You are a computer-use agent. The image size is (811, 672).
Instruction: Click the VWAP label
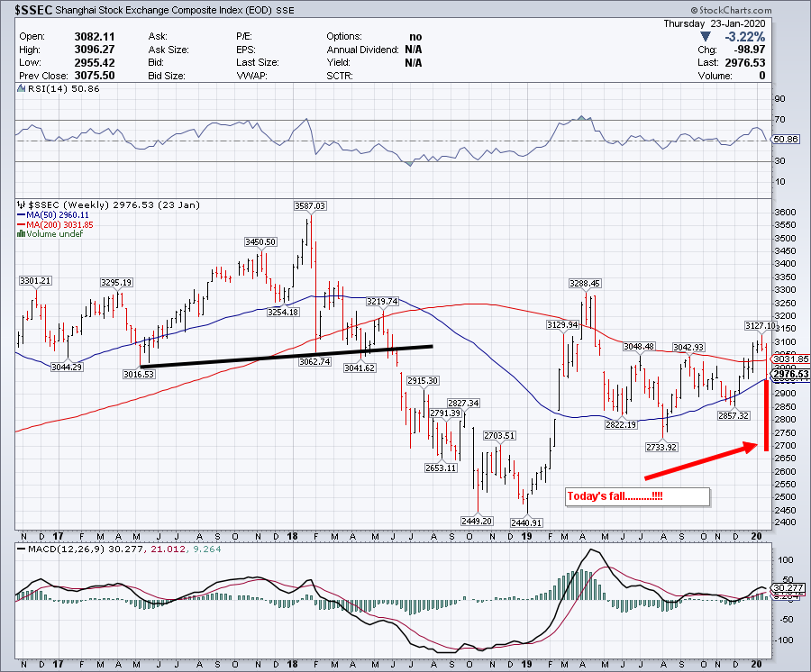coord(251,76)
